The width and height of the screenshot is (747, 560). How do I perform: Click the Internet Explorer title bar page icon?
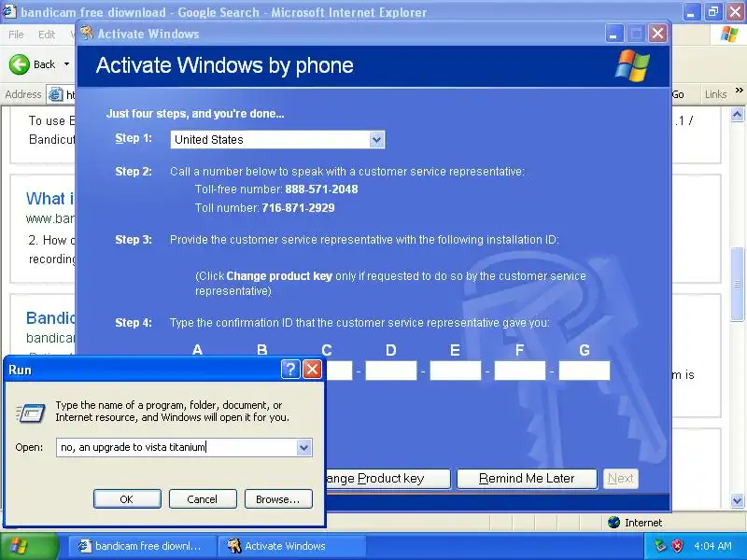9,11
